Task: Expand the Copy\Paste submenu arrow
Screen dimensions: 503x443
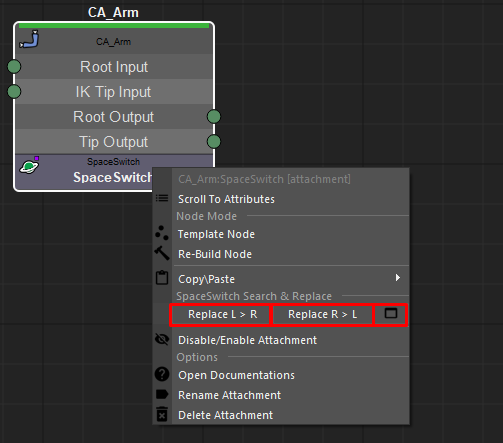Action: (397, 278)
